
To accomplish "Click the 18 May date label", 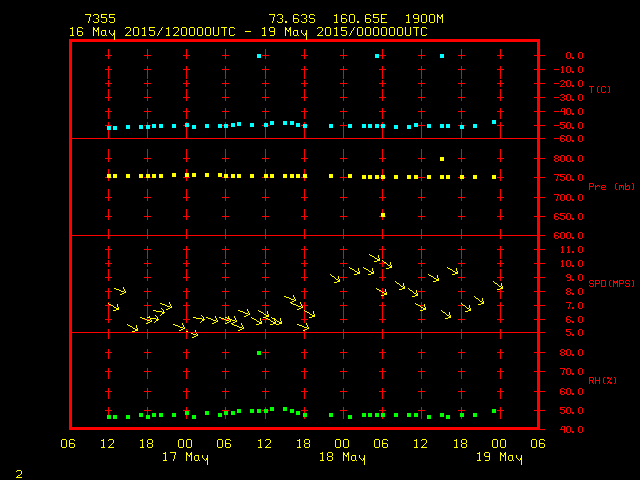I will 341,458.
